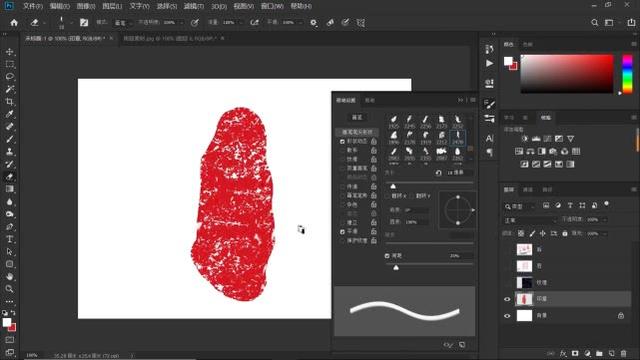The width and height of the screenshot is (640, 360).
Task: Click the hue spectrum strip in Color panel
Action: coord(627,74)
